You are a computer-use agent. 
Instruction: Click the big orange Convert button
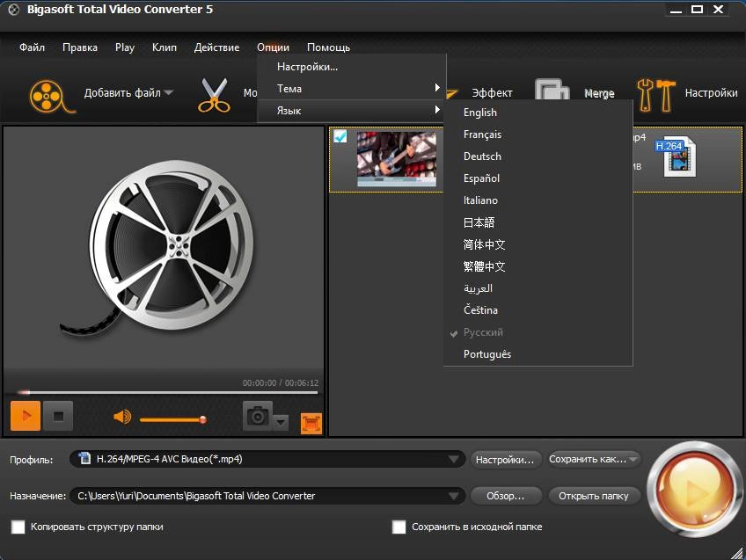coord(694,490)
